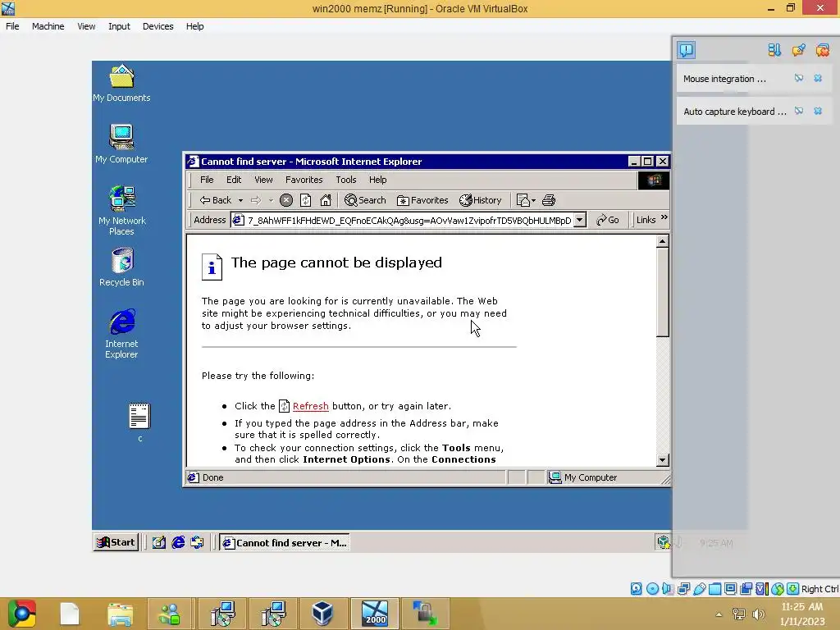This screenshot has width=840, height=630.
Task: Expand the Links toolbar chevron
Action: [x=664, y=217]
